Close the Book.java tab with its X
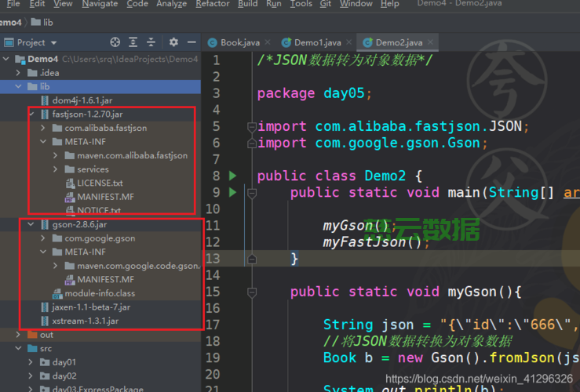The width and height of the screenshot is (580, 392). [x=268, y=42]
